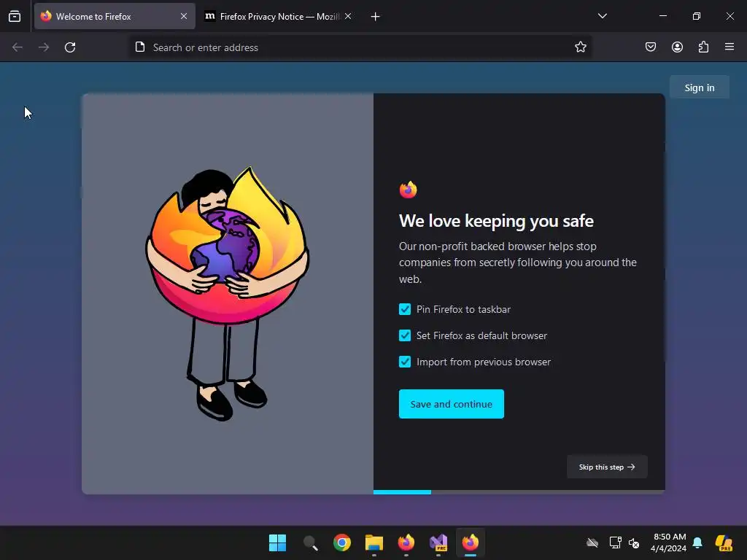Restore down the Firefox window
The width and height of the screenshot is (747, 560).
(697, 16)
